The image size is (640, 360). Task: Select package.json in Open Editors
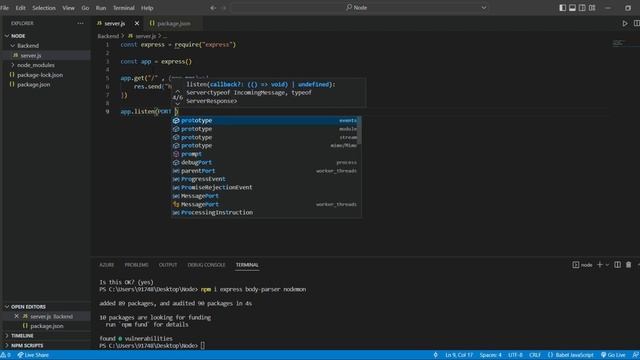coord(46,326)
